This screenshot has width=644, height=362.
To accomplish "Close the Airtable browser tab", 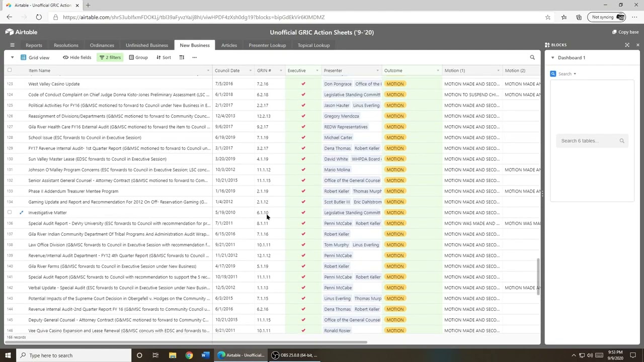I will pos(77,5).
